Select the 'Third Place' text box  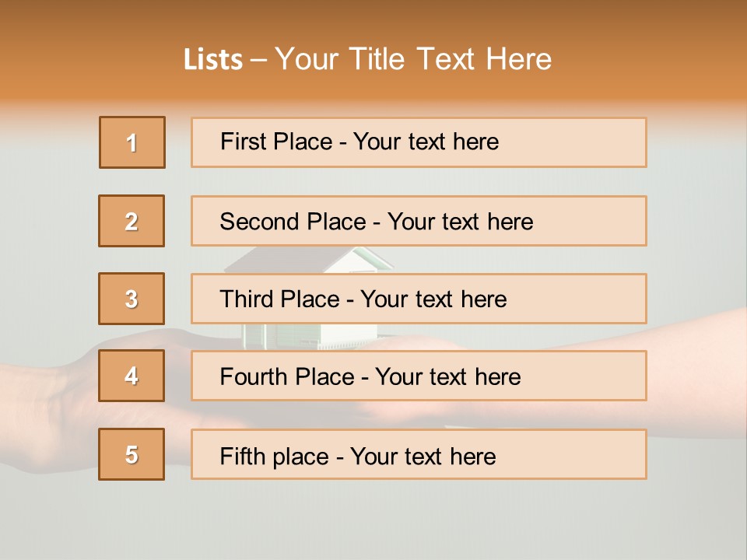(x=419, y=299)
